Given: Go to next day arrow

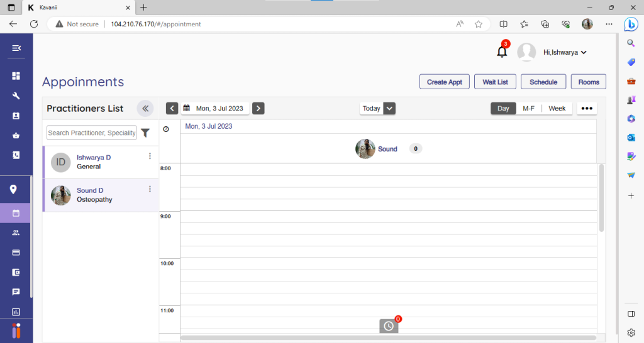Looking at the screenshot, I should click(258, 109).
